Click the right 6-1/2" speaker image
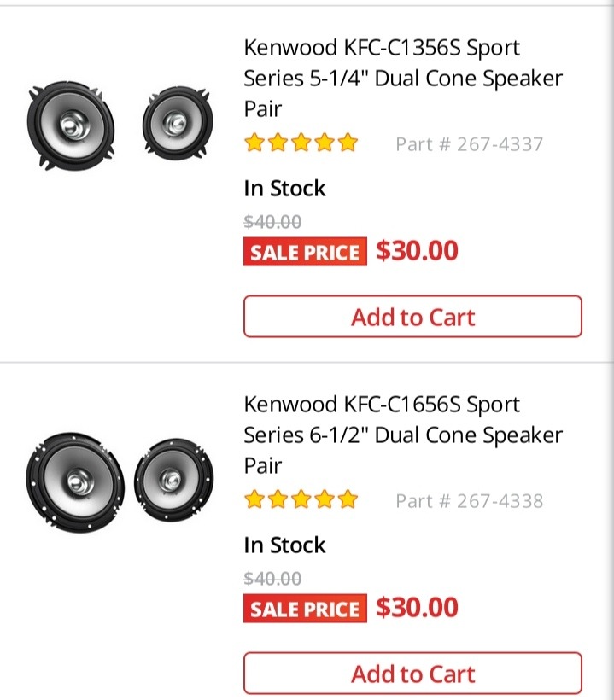Viewport: 614px width, 700px height. pyautogui.click(x=174, y=480)
